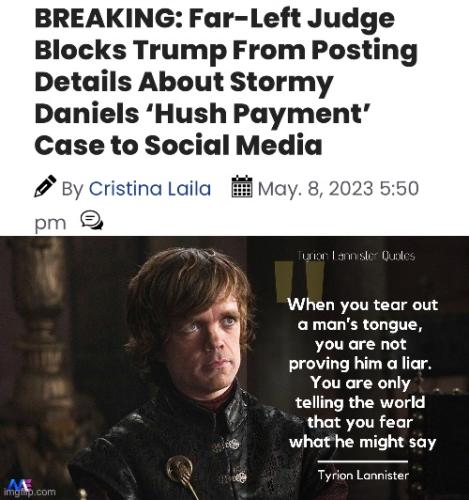Click the 'May. 8, 2023 5:50' date text
This screenshot has width=469, height=500.
pos(338,189)
